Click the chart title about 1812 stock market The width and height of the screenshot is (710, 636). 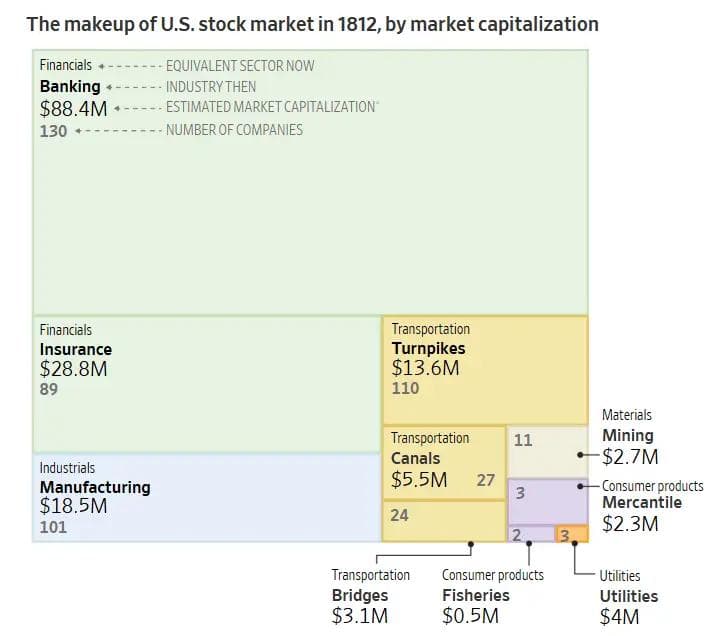(x=312, y=23)
